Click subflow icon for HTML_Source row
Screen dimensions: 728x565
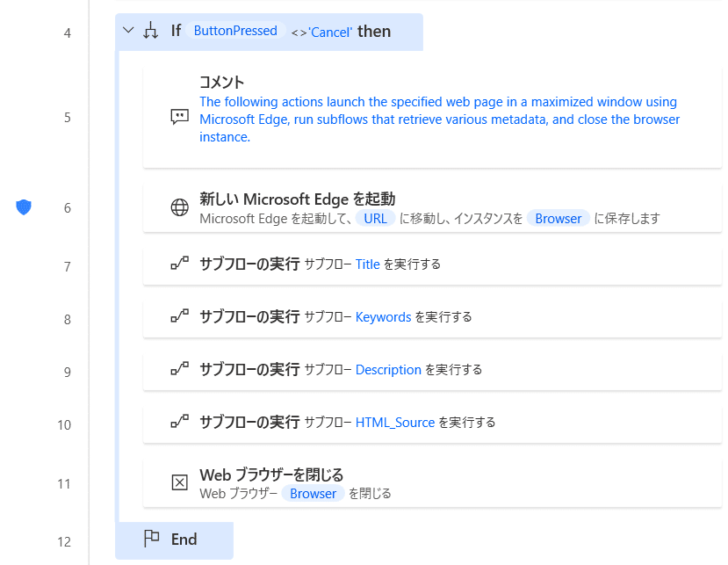tap(180, 421)
